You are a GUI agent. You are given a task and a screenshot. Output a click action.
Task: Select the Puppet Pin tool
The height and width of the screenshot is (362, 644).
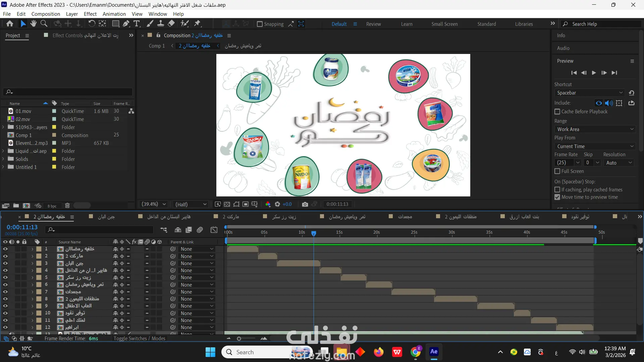[197, 23]
